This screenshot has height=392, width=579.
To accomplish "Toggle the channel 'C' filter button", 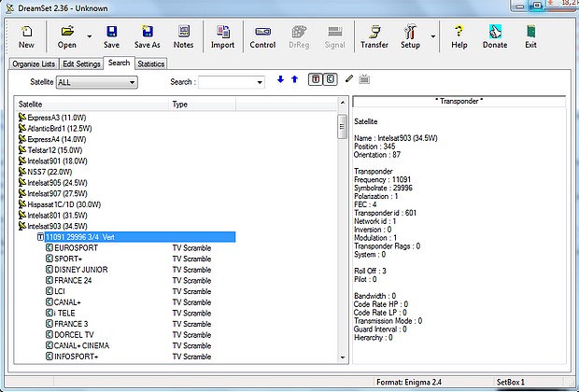I will point(330,80).
